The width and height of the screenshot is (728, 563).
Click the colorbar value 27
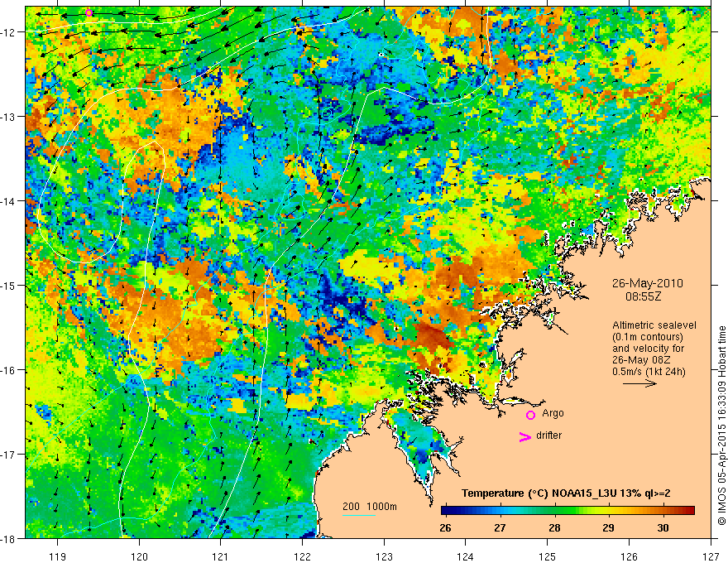(500, 527)
